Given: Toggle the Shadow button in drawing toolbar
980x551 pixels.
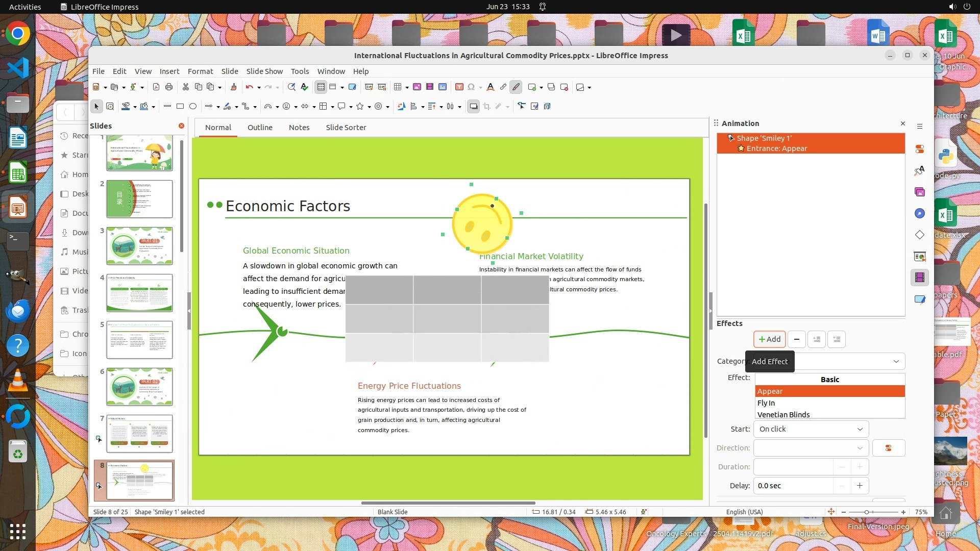Looking at the screenshot, I should tap(473, 107).
